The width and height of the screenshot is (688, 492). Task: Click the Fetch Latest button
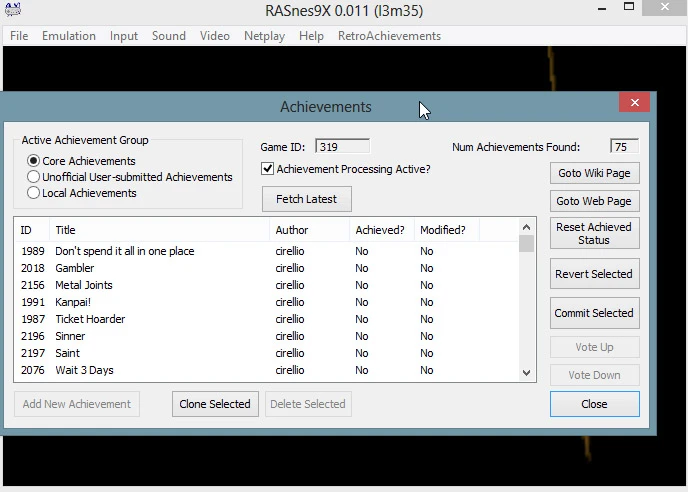click(x=306, y=199)
